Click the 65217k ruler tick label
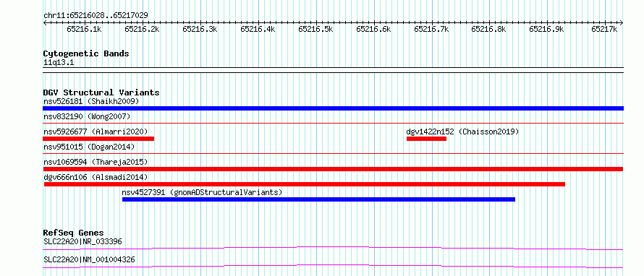The width and height of the screenshot is (644, 276). coord(604,30)
